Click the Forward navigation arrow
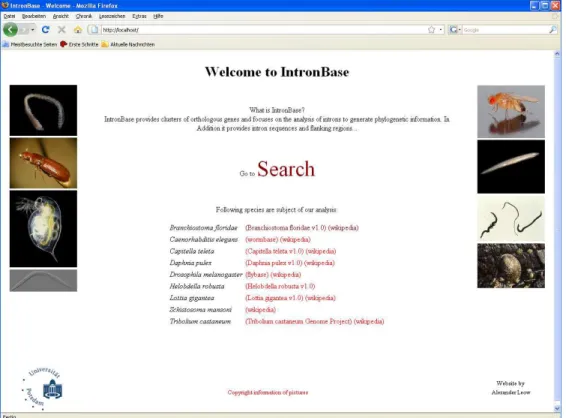This screenshot has width=566, height=418. point(23,30)
